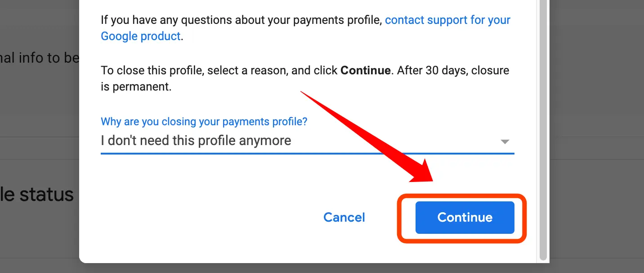Expand the closure reason dropdown arrow
Image resolution: width=644 pixels, height=273 pixels.
point(505,141)
